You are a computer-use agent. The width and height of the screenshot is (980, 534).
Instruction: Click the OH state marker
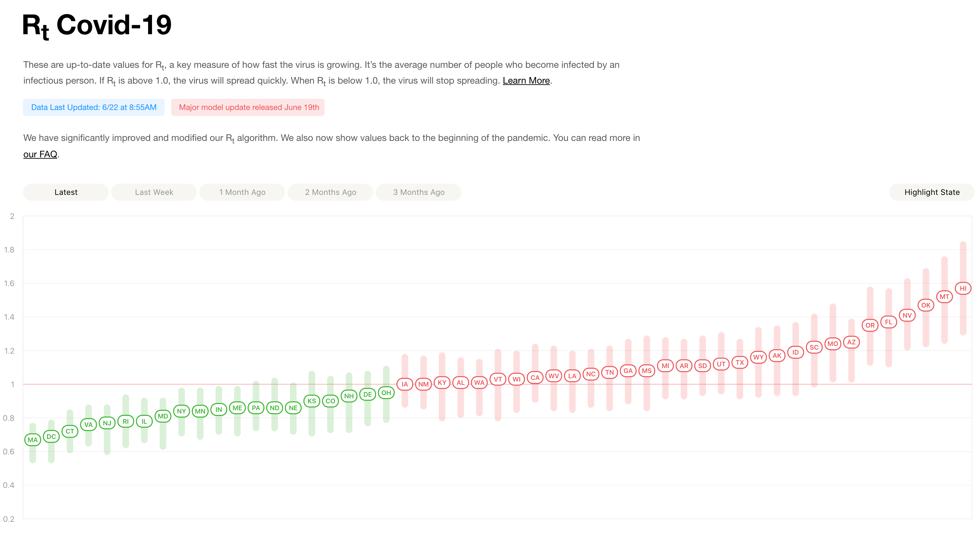coord(386,392)
